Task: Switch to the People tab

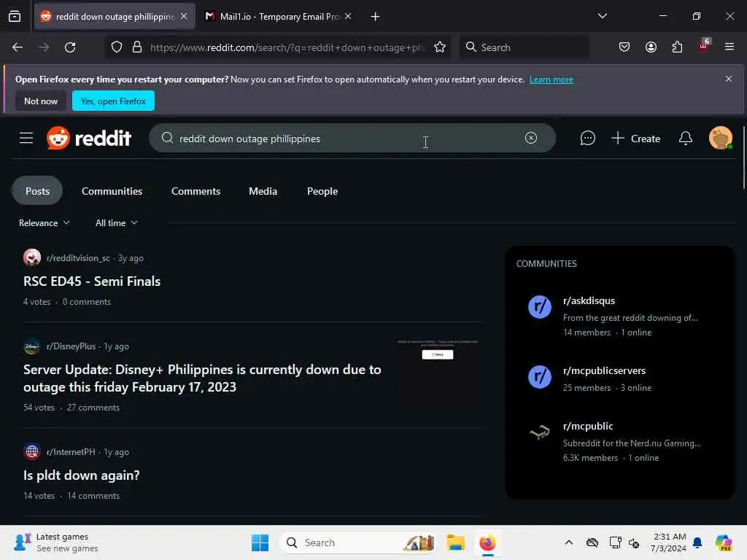Action: tap(322, 191)
